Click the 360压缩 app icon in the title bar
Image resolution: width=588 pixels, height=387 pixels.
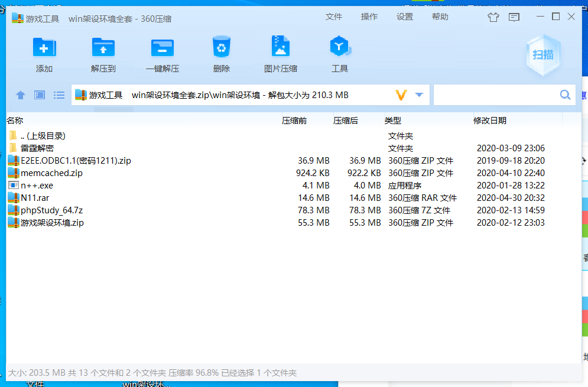[18, 18]
